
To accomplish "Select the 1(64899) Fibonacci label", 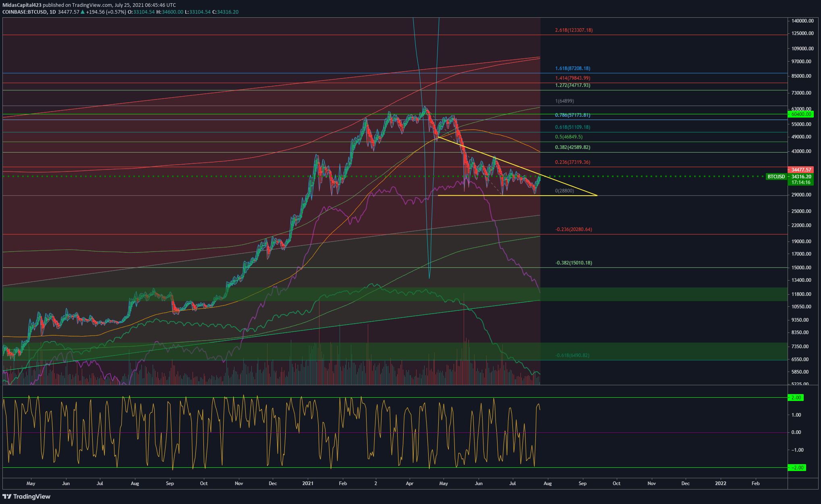I will click(564, 101).
